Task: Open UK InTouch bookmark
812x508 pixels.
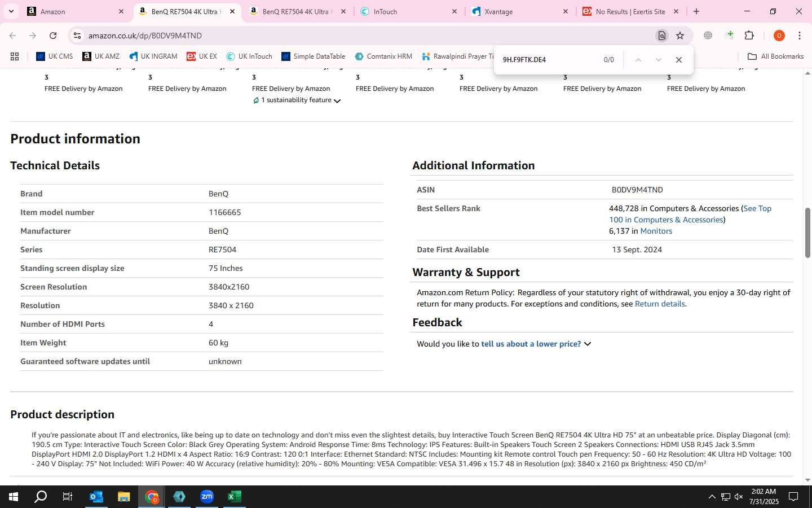Action: pos(249,56)
